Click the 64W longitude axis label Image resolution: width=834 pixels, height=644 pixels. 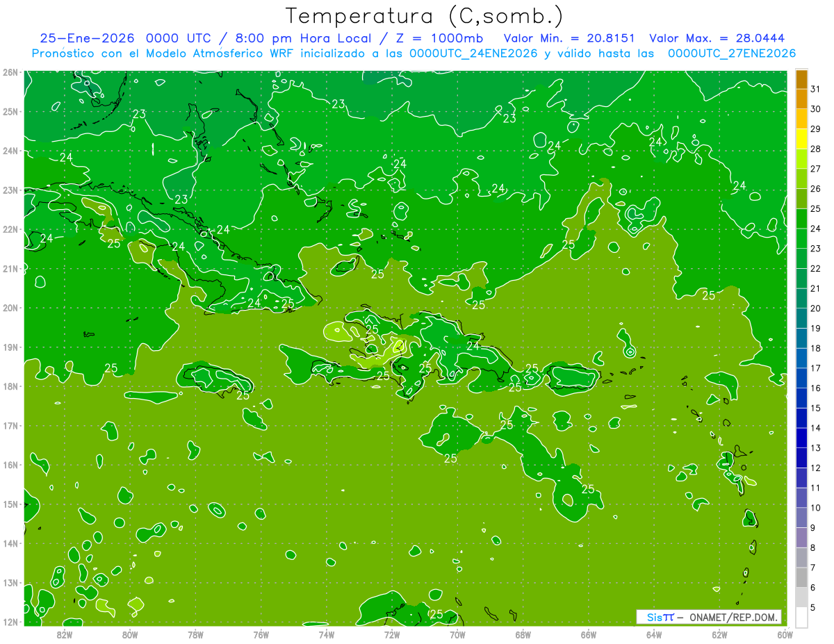click(654, 634)
